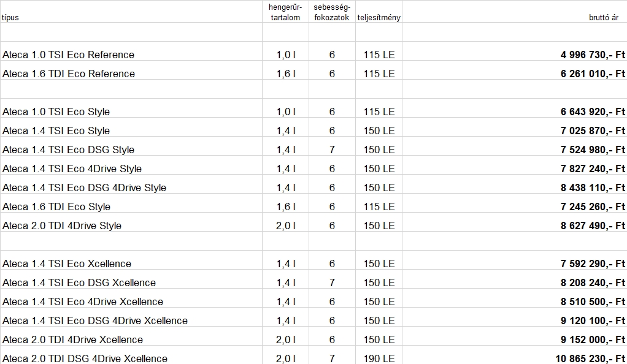Select '150 LE' in 2.0 TDI 4Drive Xcellence row
The height and width of the screenshot is (364, 627).
[379, 336]
